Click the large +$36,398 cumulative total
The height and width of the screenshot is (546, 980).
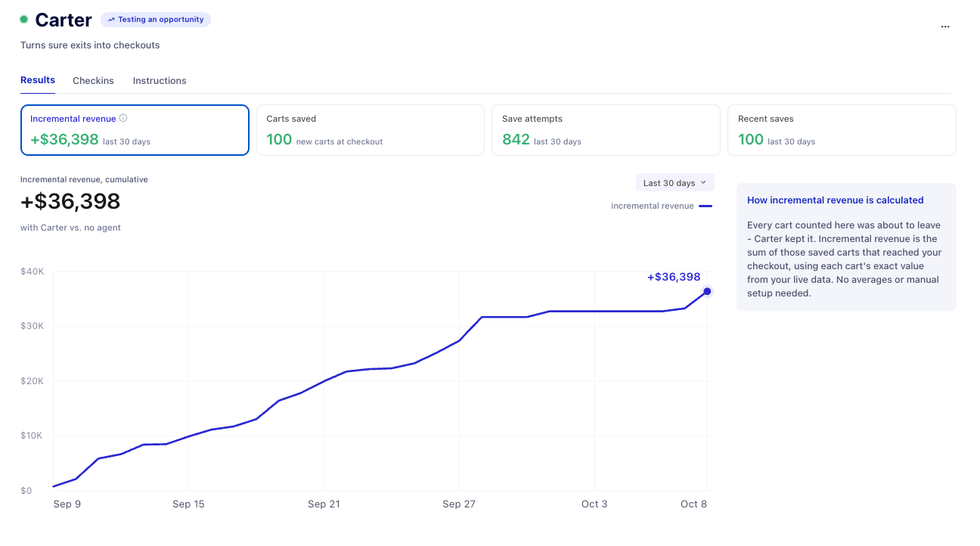[x=70, y=202]
